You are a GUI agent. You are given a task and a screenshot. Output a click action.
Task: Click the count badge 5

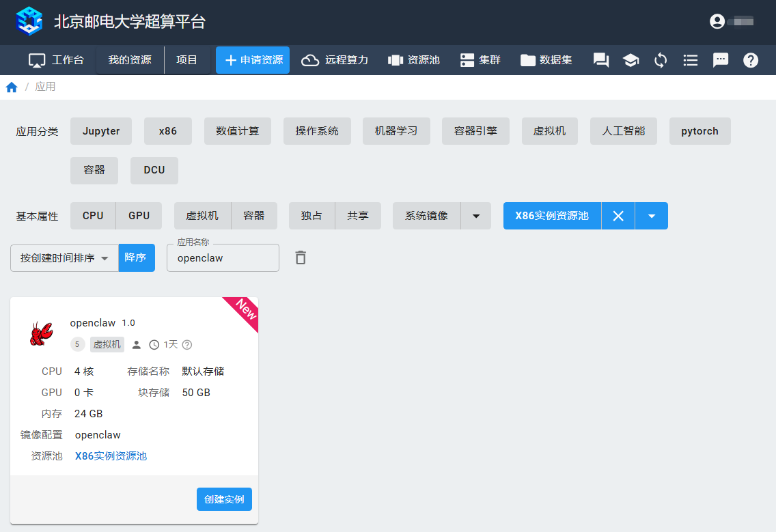[77, 345]
